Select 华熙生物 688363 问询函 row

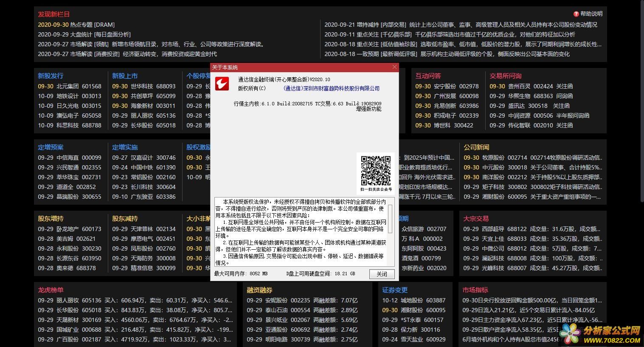pos(531,96)
